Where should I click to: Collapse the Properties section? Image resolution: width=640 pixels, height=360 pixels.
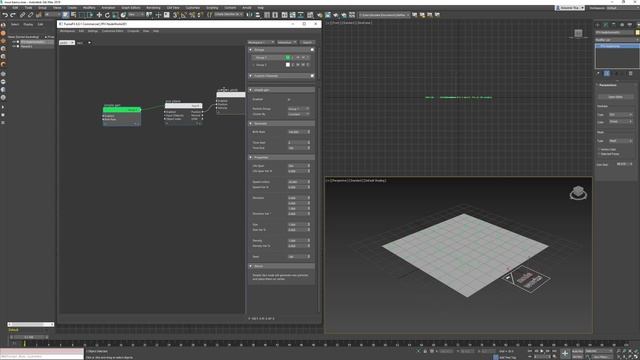(x=251, y=158)
